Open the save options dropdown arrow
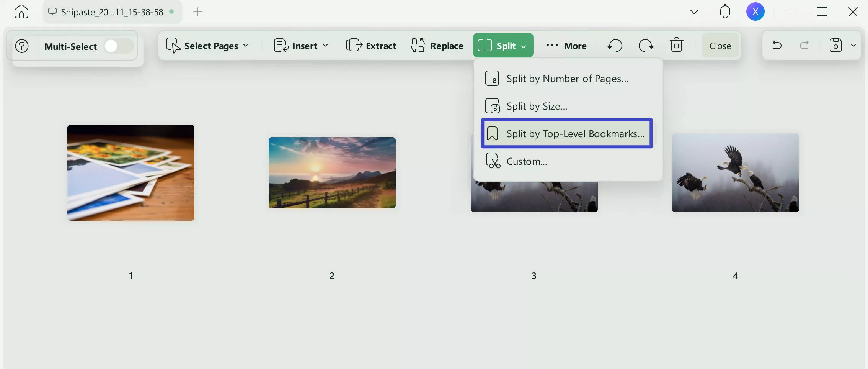 pos(853,45)
